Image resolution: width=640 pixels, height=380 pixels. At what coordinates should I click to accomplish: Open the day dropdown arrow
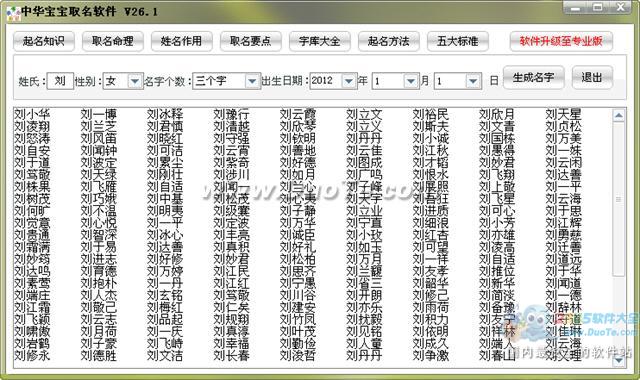tap(473, 81)
